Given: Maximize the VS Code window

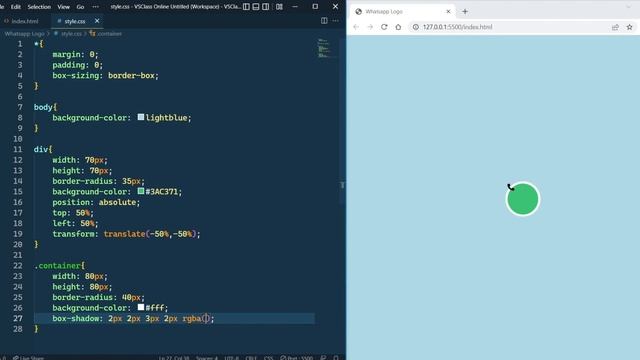Looking at the screenshot, I should click(x=315, y=7).
